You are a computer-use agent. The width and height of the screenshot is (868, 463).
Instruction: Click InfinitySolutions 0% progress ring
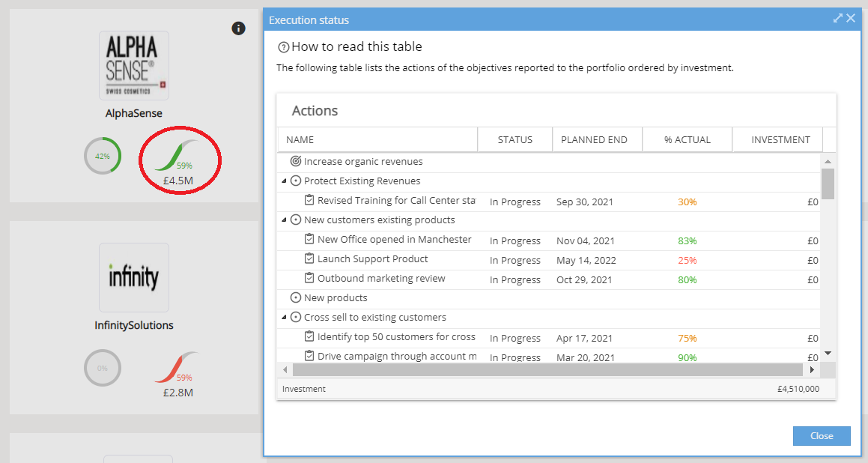103,368
